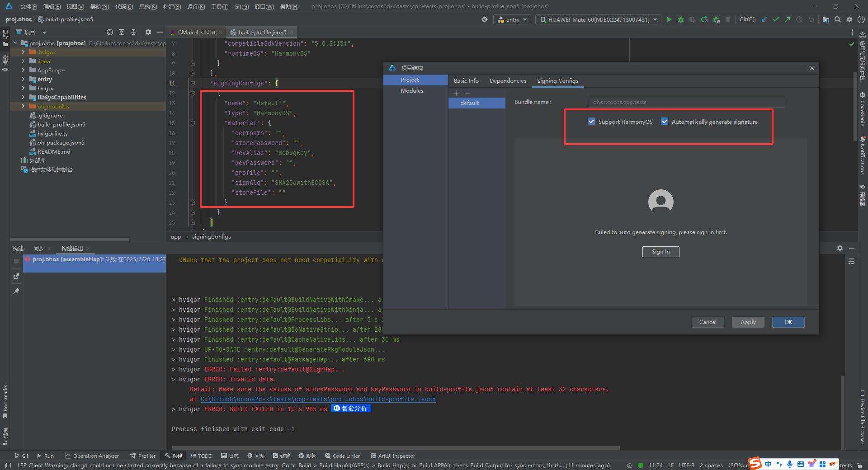Click the Git commit checkmark icon
868x470 pixels.
coord(776,19)
